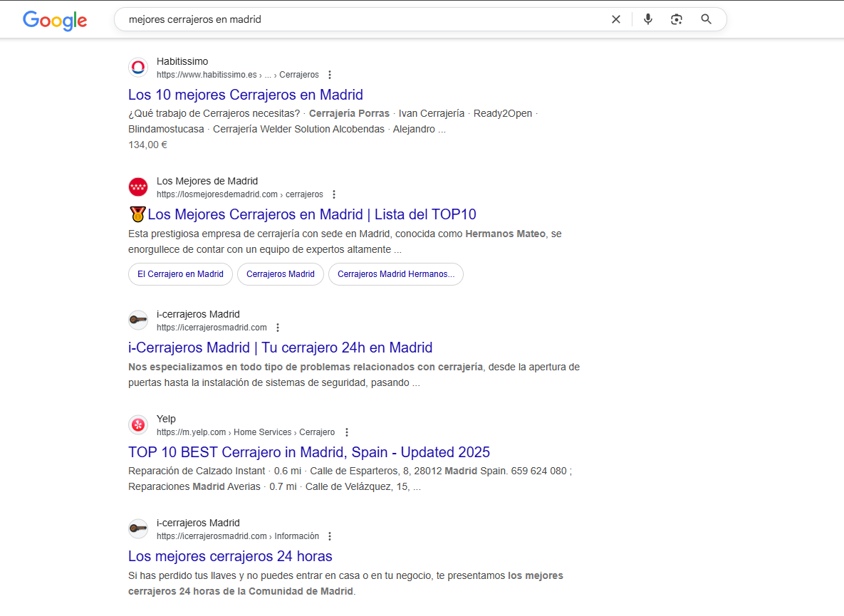Click the Los Mejores de Madrid favicon
Viewport: 844px width, 616px height.
(138, 187)
